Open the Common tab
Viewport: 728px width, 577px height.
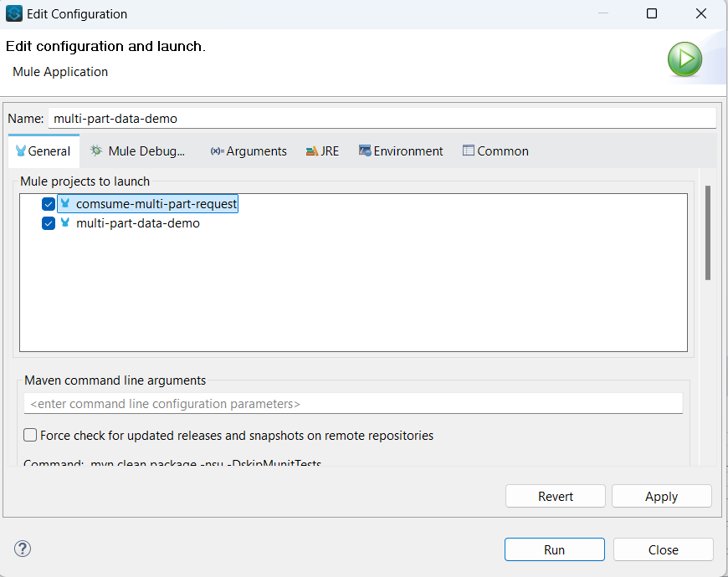click(x=495, y=151)
